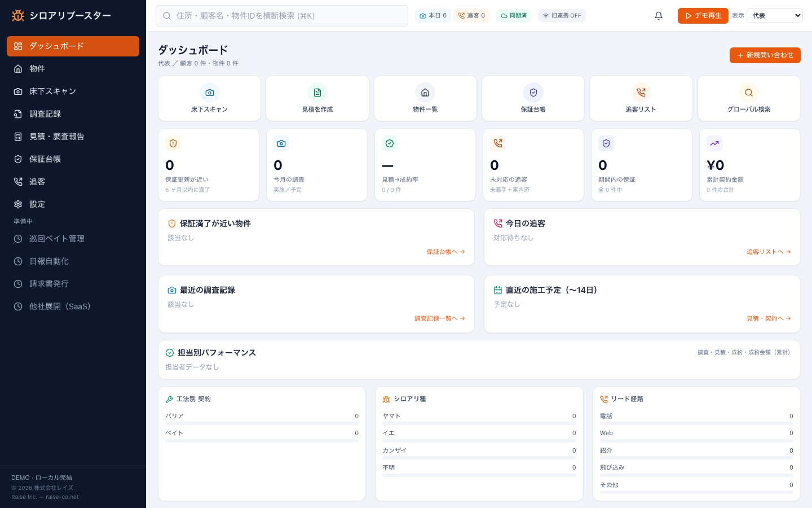Open 調査記録 in the sidebar
The width and height of the screenshot is (812, 508).
coord(73,114)
